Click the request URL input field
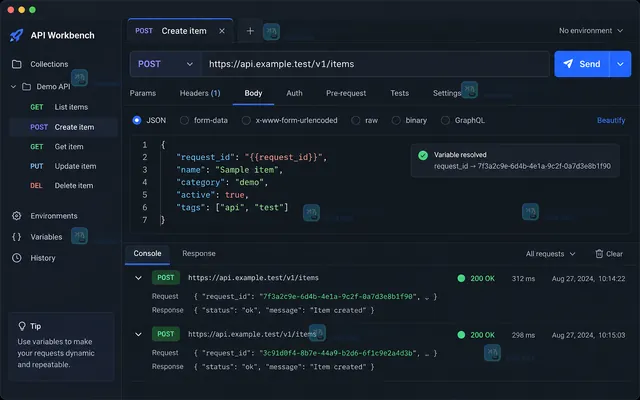The height and width of the screenshot is (400, 640). point(376,64)
